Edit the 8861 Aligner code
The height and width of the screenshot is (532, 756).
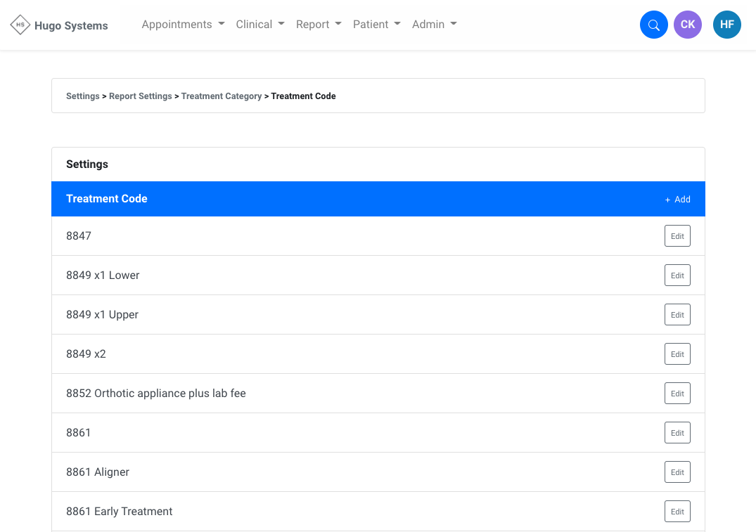coord(677,472)
